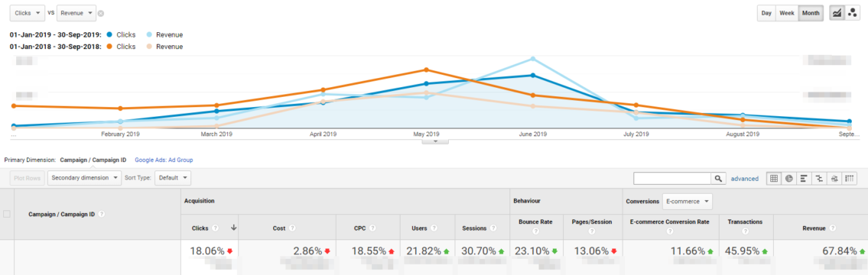Open the advanced filter link
The image size is (868, 275).
tap(745, 179)
